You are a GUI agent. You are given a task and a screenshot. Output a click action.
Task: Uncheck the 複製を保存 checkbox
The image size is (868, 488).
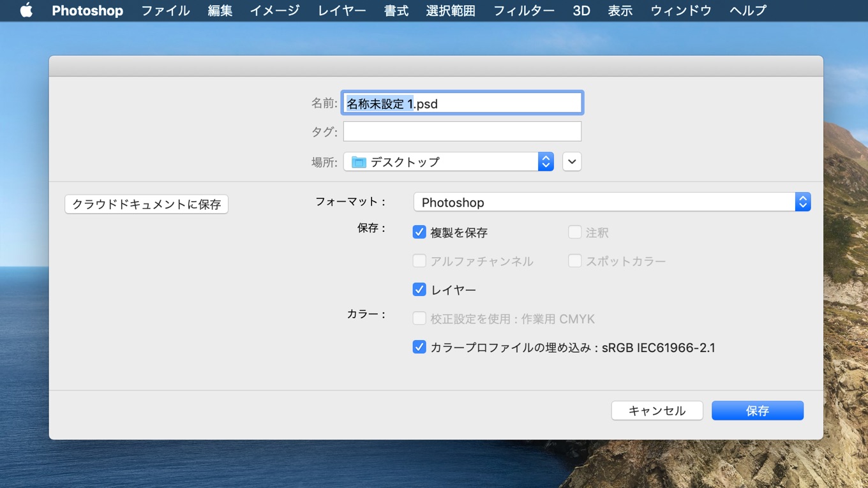click(419, 232)
